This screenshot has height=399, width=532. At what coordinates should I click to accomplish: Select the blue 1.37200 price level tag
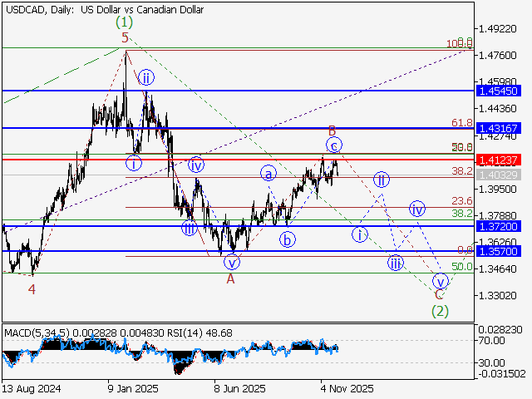tap(498, 226)
